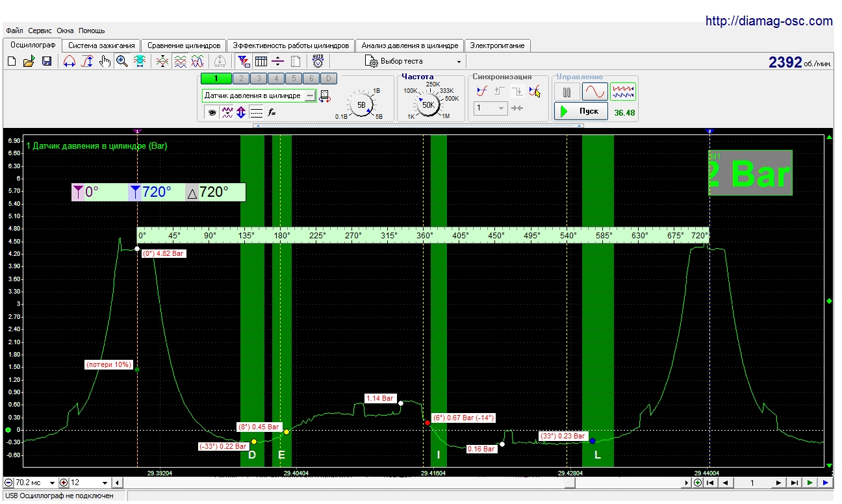Click the horizontal divider line icon
842x504 pixels.
278,61
